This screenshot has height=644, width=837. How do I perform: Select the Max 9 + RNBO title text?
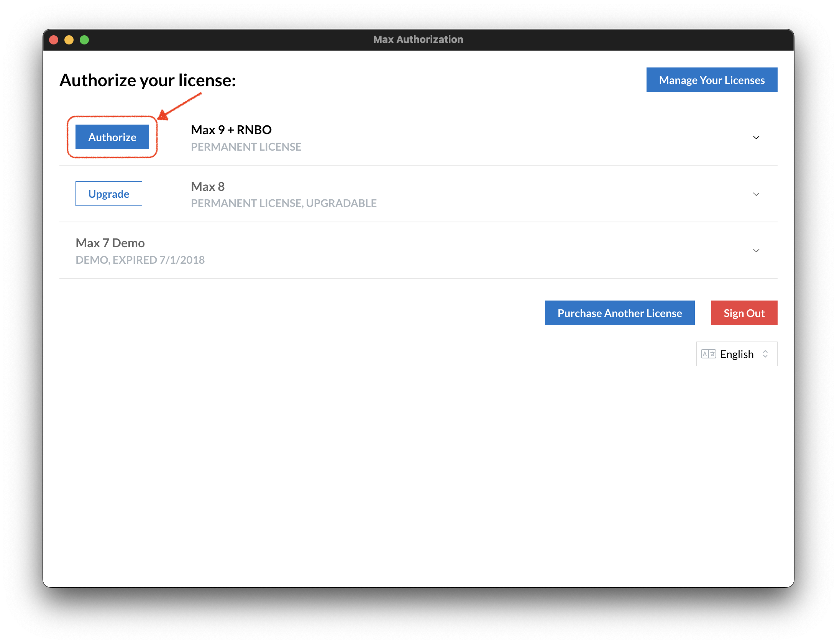[x=231, y=130]
